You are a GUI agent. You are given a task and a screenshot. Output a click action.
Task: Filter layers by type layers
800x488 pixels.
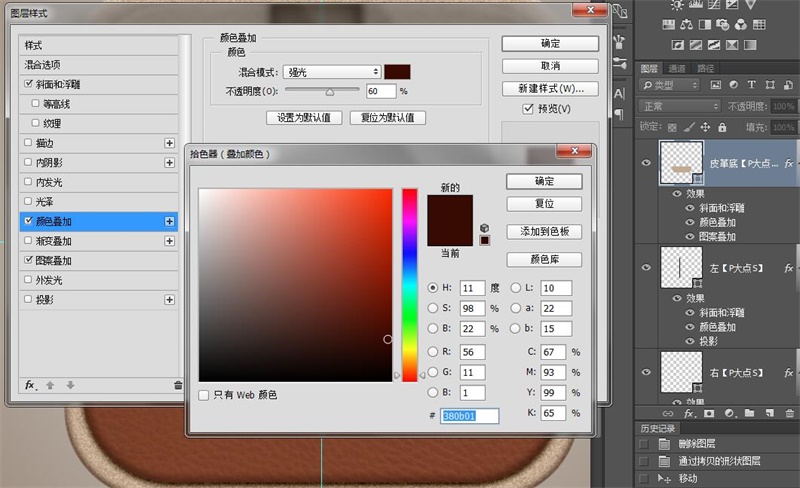click(752, 85)
